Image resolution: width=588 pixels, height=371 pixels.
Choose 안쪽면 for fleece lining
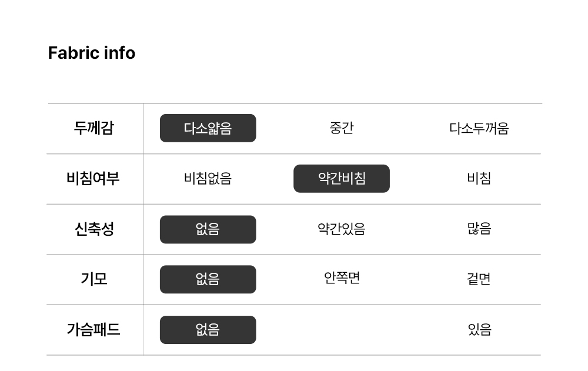[x=342, y=278]
